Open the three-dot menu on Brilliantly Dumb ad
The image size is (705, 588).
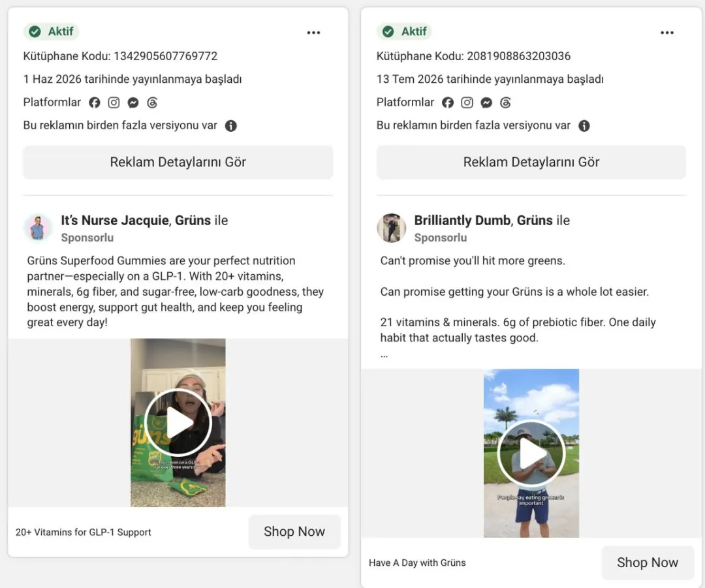coord(666,33)
